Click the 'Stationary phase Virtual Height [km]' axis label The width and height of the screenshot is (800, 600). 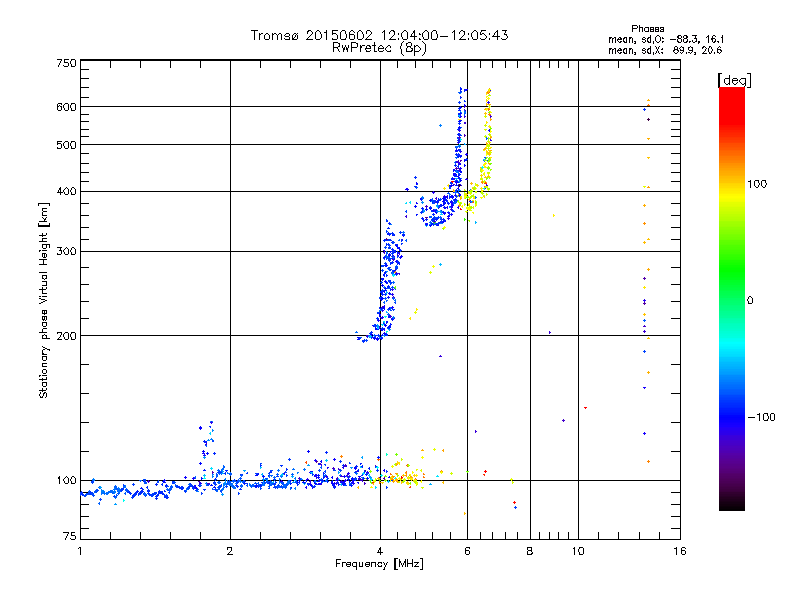(x=44, y=300)
